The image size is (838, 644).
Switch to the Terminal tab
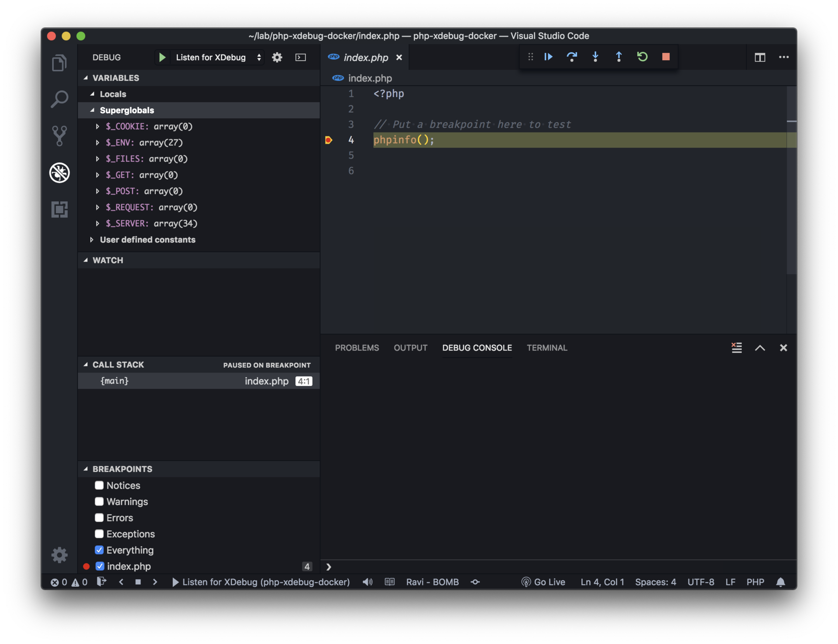coord(547,348)
